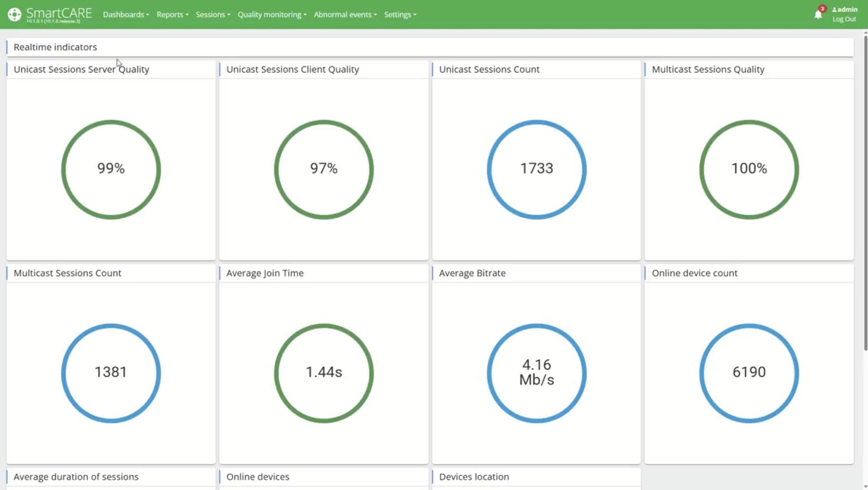Click the SmartCARE logo icon
The height and width of the screenshot is (490, 868).
(14, 14)
